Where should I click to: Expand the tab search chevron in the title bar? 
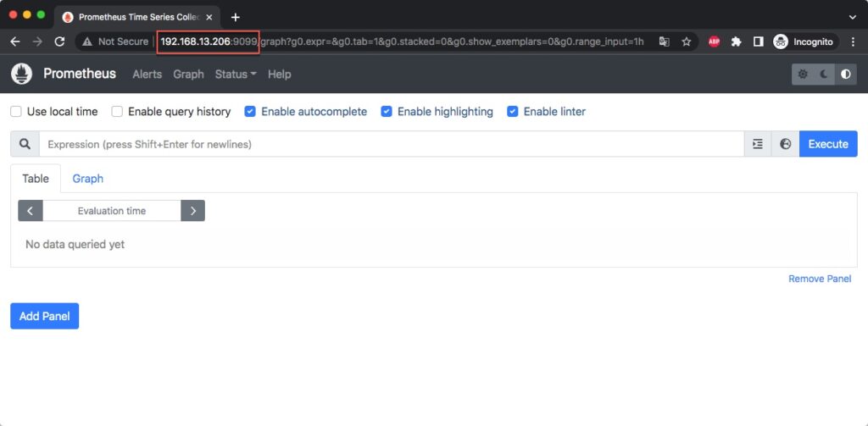tap(853, 17)
